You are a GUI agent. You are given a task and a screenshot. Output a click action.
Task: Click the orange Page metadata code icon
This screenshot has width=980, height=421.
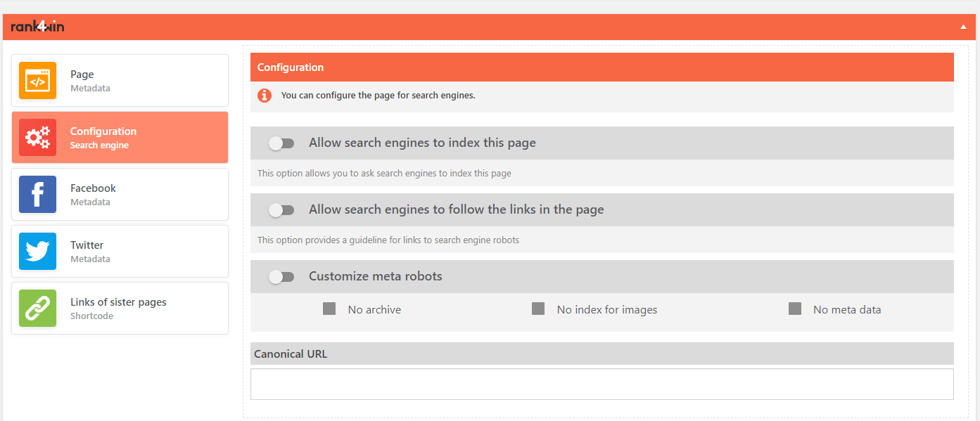(37, 81)
